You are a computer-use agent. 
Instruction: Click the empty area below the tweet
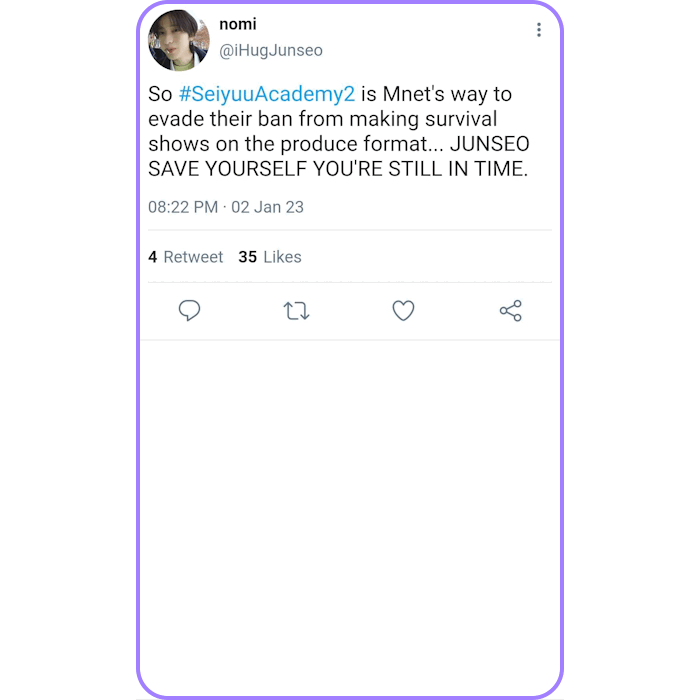coord(350,500)
